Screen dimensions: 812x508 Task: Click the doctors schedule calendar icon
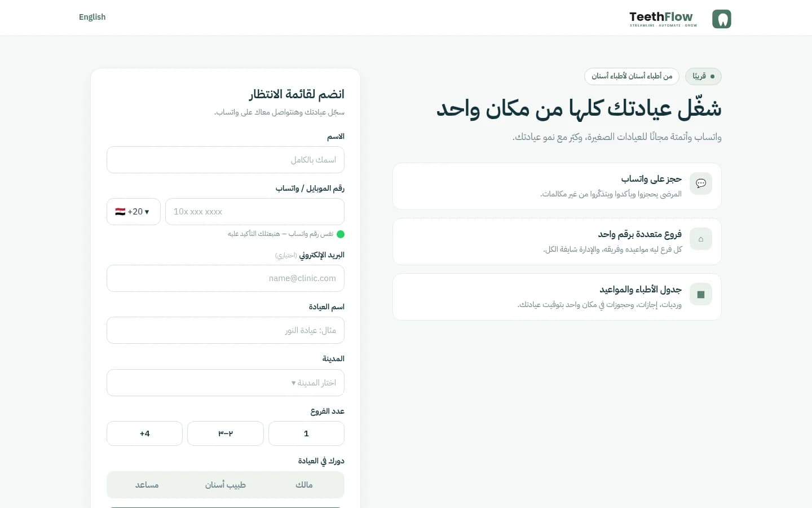[x=701, y=294]
